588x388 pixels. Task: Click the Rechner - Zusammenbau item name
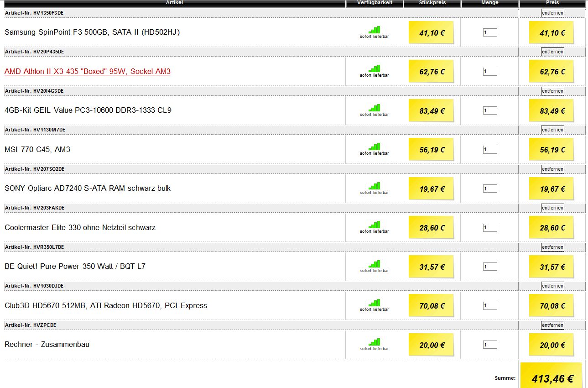(47, 345)
